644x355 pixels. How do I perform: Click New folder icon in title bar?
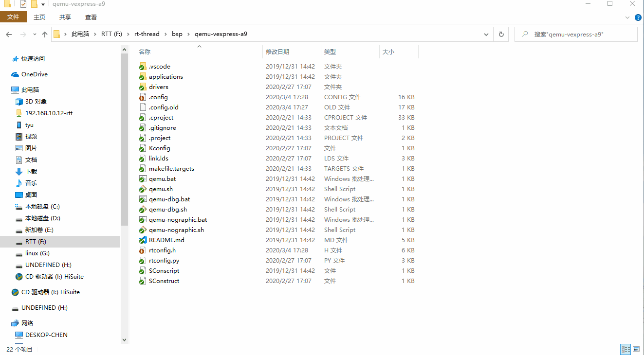[34, 4]
